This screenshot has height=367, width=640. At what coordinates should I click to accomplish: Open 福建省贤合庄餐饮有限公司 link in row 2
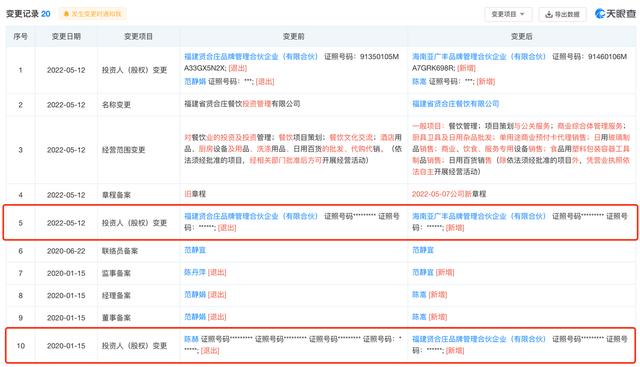click(x=456, y=104)
